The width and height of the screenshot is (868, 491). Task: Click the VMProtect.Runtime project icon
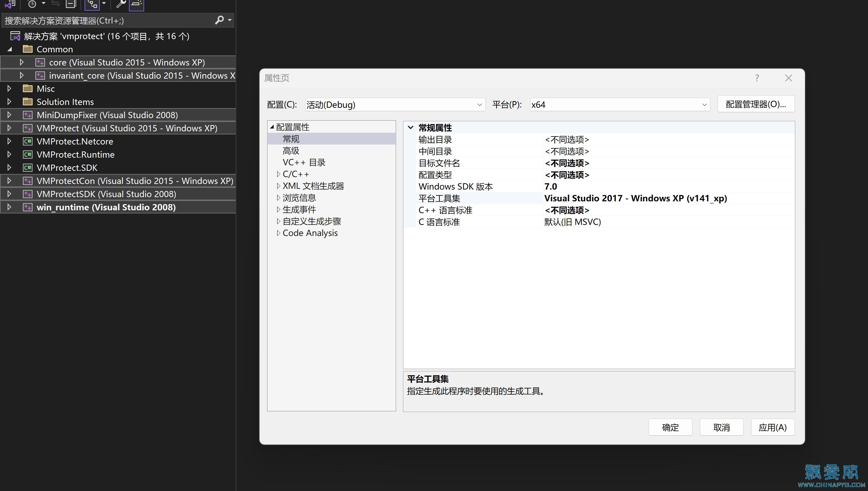pyautogui.click(x=27, y=154)
